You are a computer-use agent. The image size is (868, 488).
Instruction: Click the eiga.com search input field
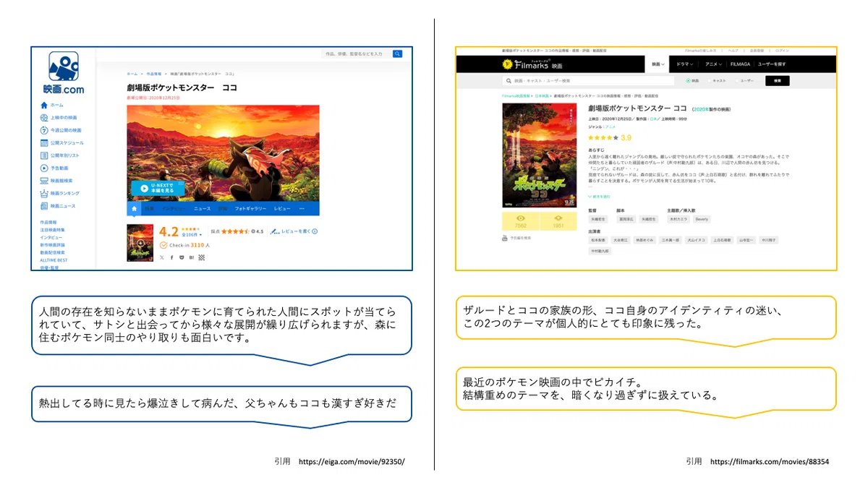(x=357, y=54)
